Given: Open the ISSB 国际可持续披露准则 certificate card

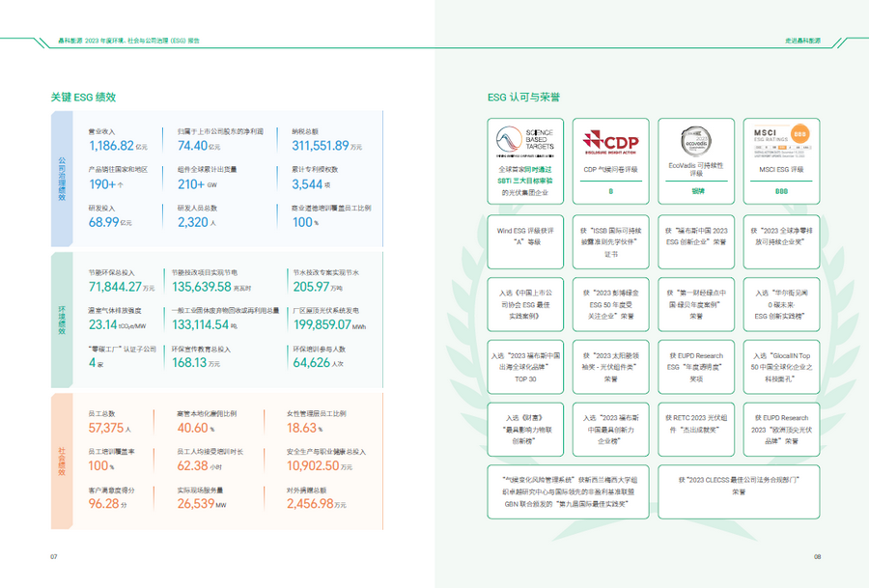Looking at the screenshot, I should tap(610, 241).
